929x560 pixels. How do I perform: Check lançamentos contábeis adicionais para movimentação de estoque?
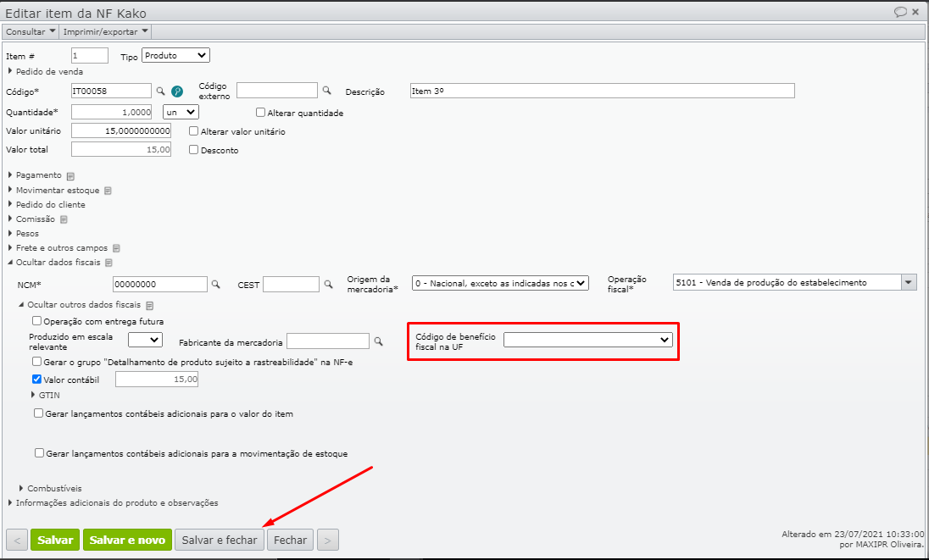click(39, 453)
